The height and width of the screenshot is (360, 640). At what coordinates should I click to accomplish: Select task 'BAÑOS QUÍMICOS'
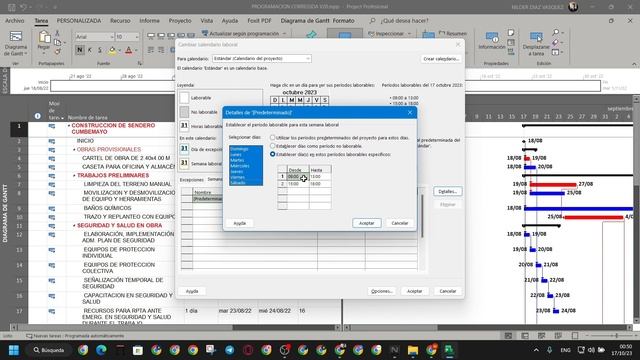[x=107, y=208]
